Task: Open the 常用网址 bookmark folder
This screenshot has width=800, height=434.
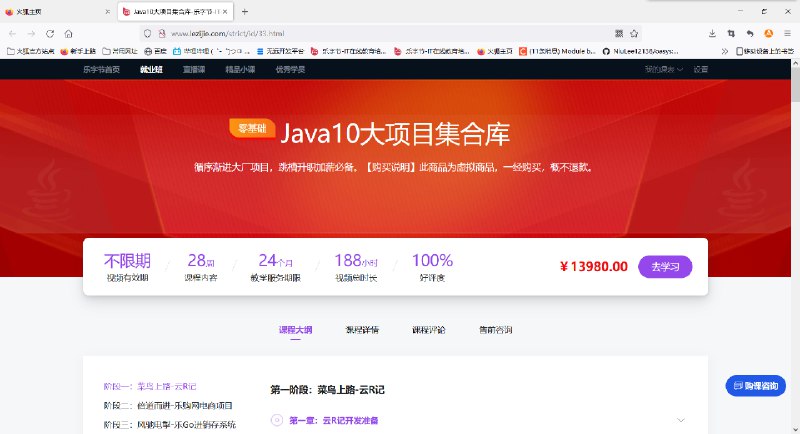Action: click(120, 51)
